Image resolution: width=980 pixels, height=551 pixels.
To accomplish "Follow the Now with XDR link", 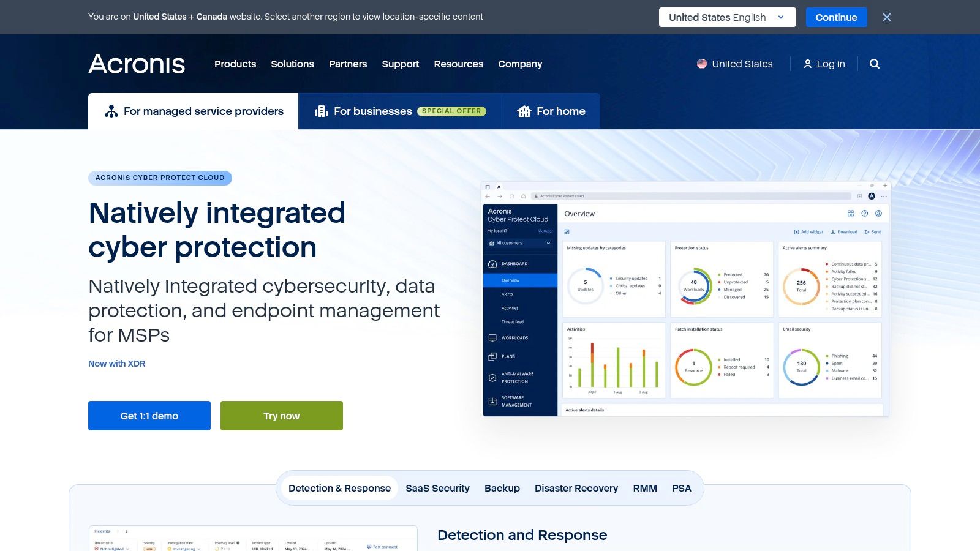I will pos(117,364).
